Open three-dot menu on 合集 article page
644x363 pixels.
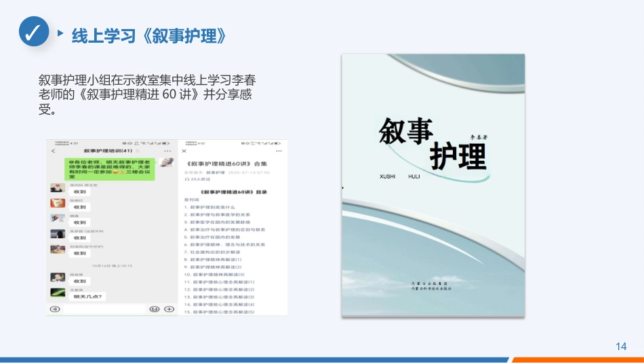click(279, 151)
